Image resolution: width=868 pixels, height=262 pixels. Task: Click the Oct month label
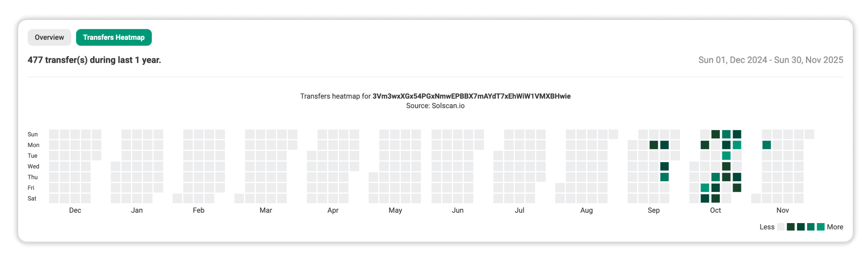tap(715, 211)
